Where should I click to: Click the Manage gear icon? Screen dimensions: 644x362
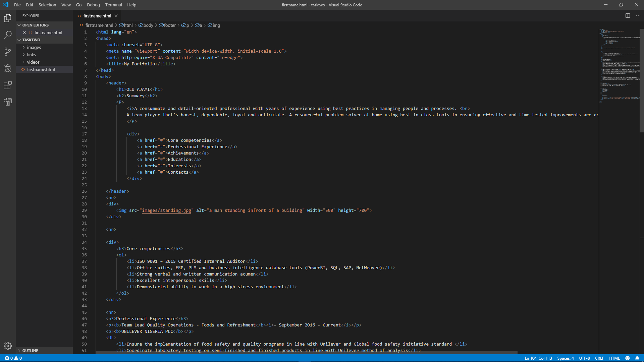click(x=8, y=346)
